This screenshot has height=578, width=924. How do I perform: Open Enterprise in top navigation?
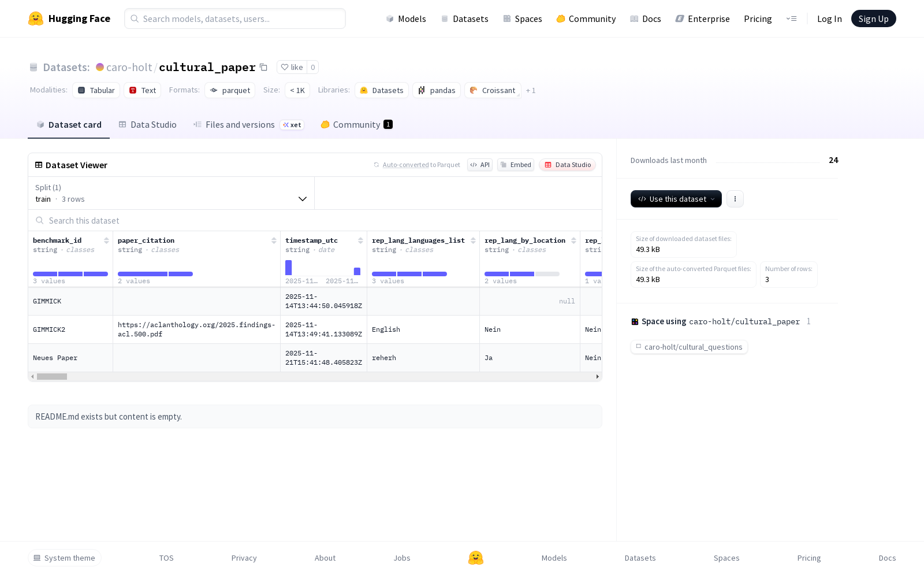click(703, 18)
